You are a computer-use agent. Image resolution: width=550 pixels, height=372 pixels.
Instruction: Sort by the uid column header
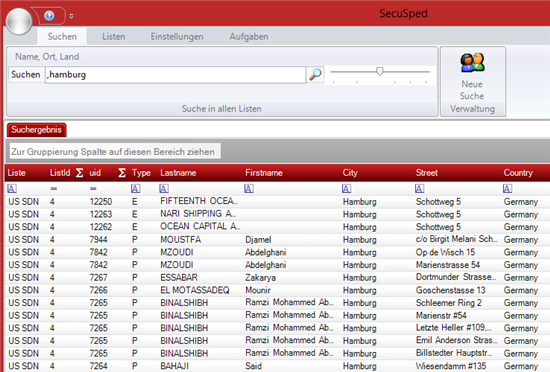coord(95,173)
